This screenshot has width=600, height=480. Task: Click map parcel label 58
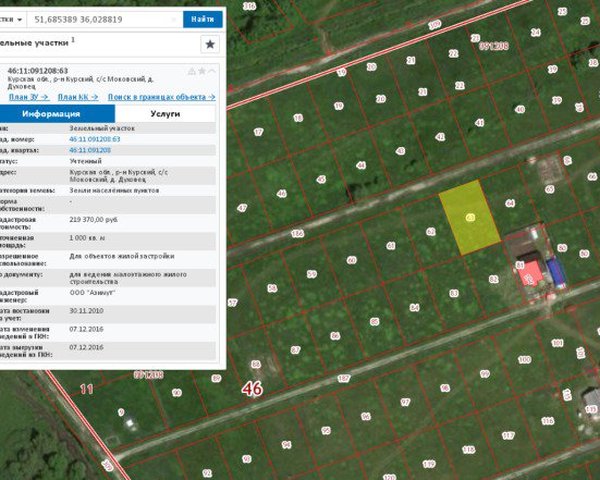click(x=272, y=288)
